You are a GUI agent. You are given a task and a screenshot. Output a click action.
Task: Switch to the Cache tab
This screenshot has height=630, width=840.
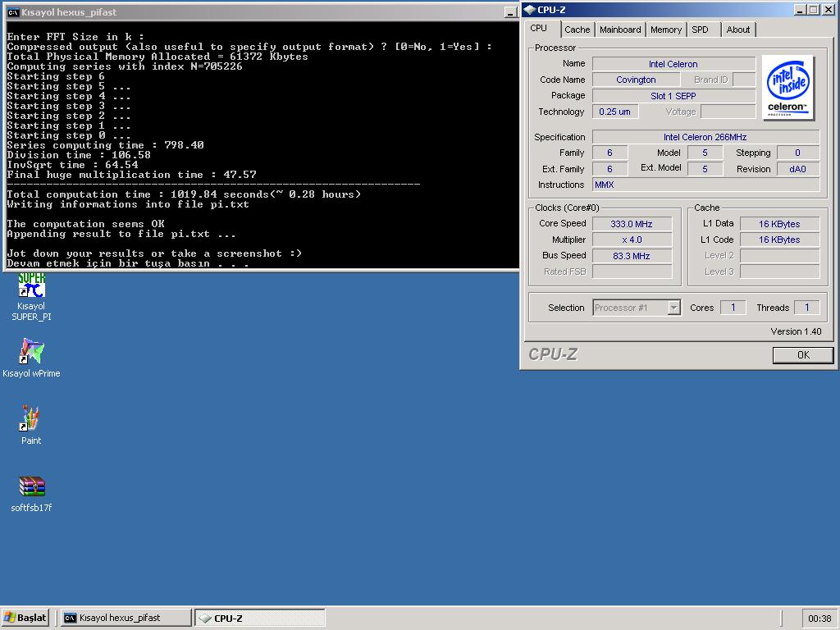[x=577, y=30]
